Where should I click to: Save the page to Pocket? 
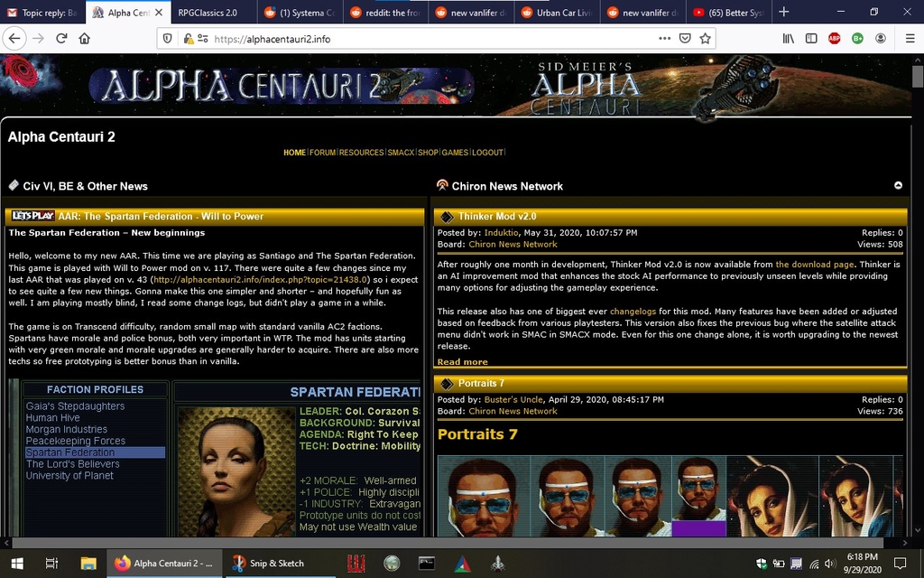pyautogui.click(x=685, y=38)
